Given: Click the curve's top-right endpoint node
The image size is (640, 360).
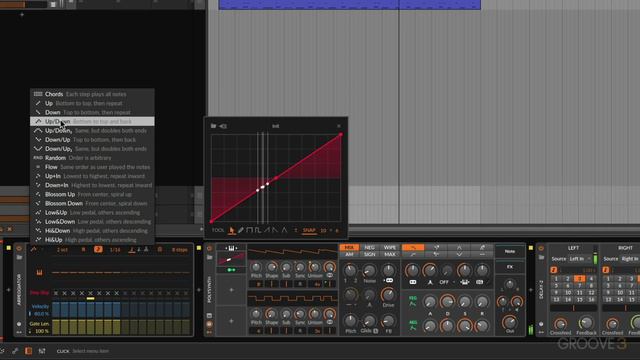Looking at the screenshot, I should [341, 134].
